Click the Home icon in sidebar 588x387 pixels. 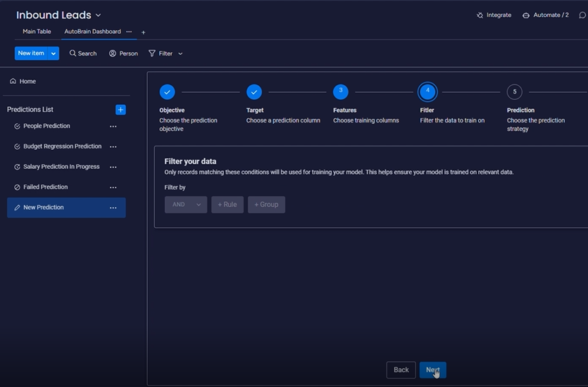(13, 82)
